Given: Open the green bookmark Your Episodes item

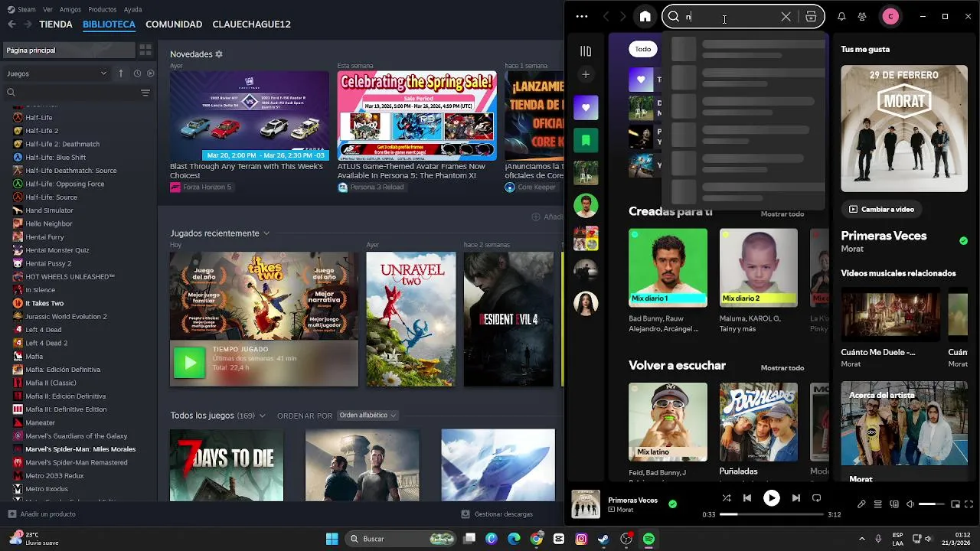Looking at the screenshot, I should coord(586,140).
